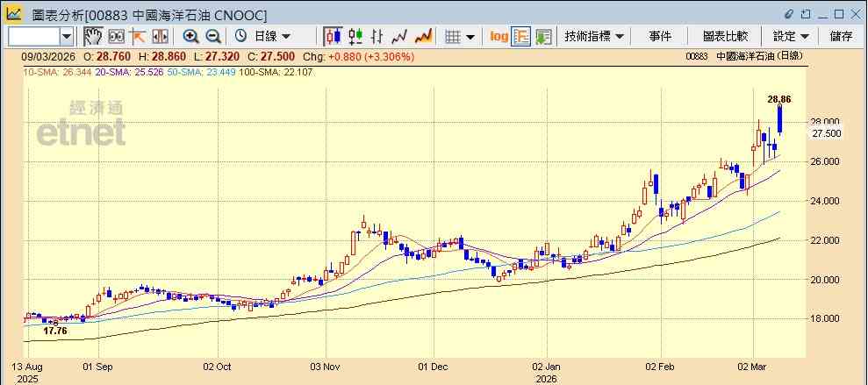Screen dimensions: 868x385
Task: Click the 20-SMA legend label
Action: tap(128, 72)
